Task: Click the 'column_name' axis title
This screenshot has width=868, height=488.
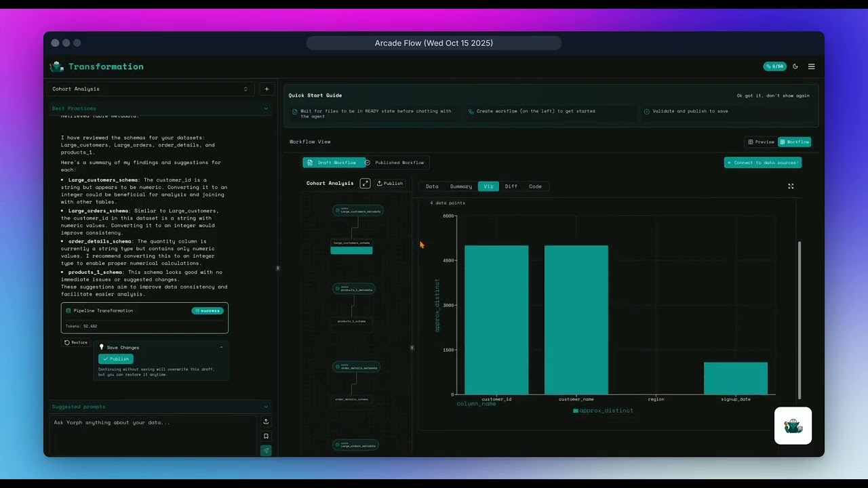Action: [x=476, y=404]
